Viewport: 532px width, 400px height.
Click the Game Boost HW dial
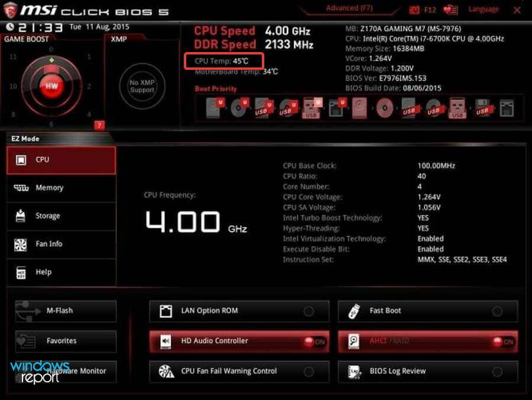[52, 86]
